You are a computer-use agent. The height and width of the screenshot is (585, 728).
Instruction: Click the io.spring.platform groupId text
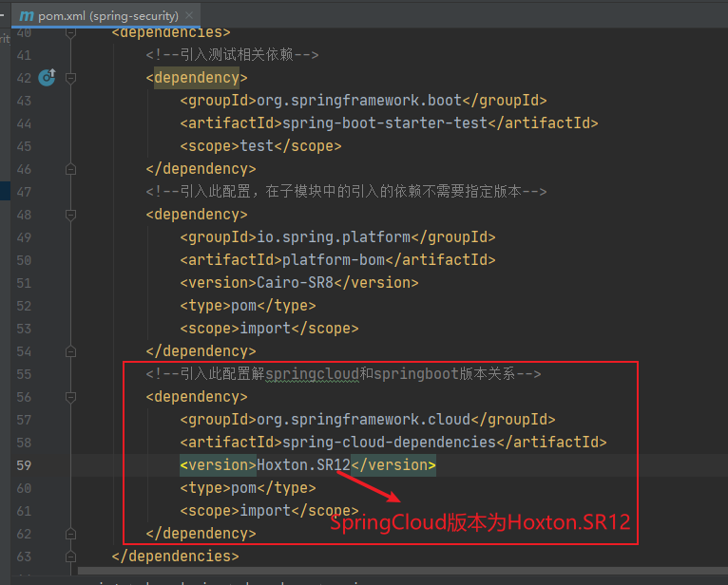pyautogui.click(x=334, y=237)
